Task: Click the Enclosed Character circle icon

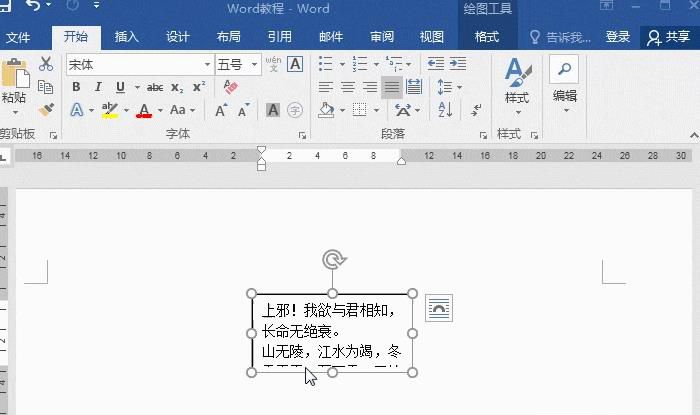Action: (295, 110)
